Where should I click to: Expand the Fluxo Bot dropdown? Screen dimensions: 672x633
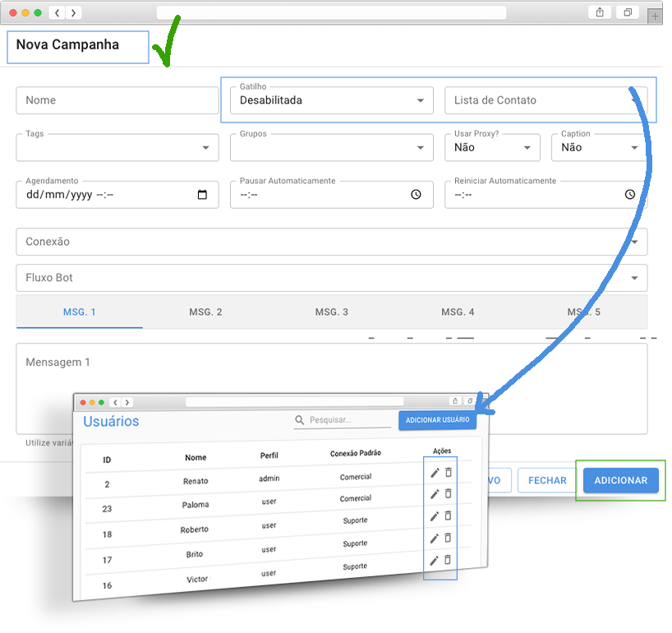pyautogui.click(x=332, y=278)
